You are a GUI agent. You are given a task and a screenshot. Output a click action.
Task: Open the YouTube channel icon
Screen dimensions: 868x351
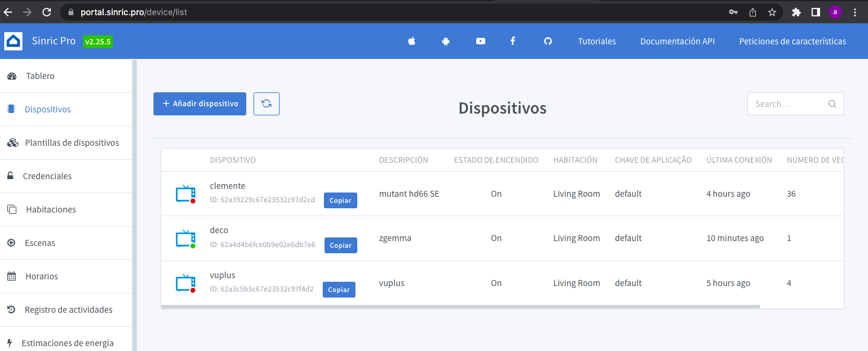tap(480, 41)
